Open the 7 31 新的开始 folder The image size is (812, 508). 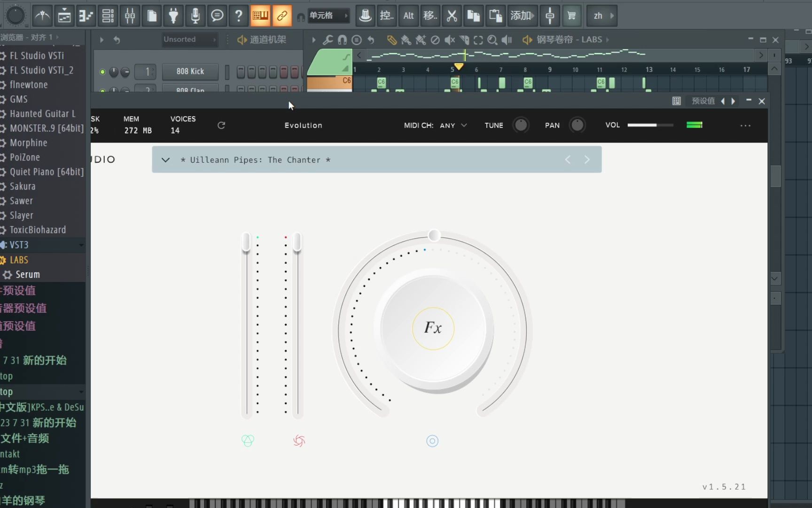[x=35, y=360]
